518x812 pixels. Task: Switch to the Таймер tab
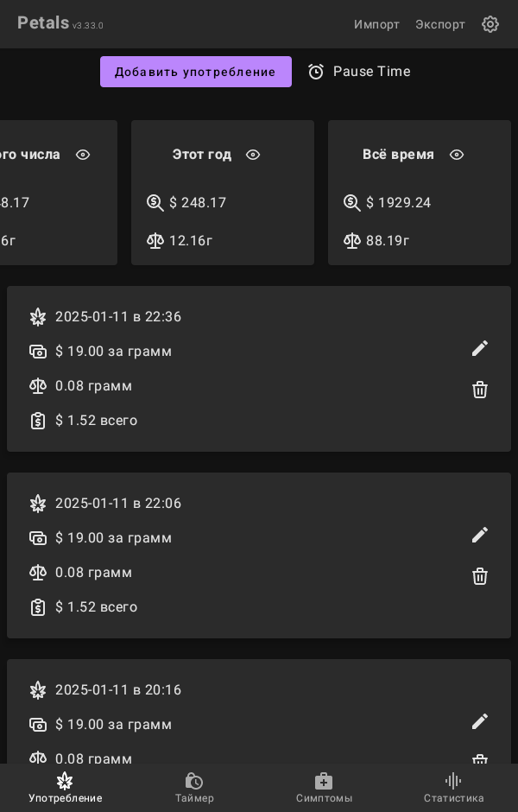click(194, 787)
